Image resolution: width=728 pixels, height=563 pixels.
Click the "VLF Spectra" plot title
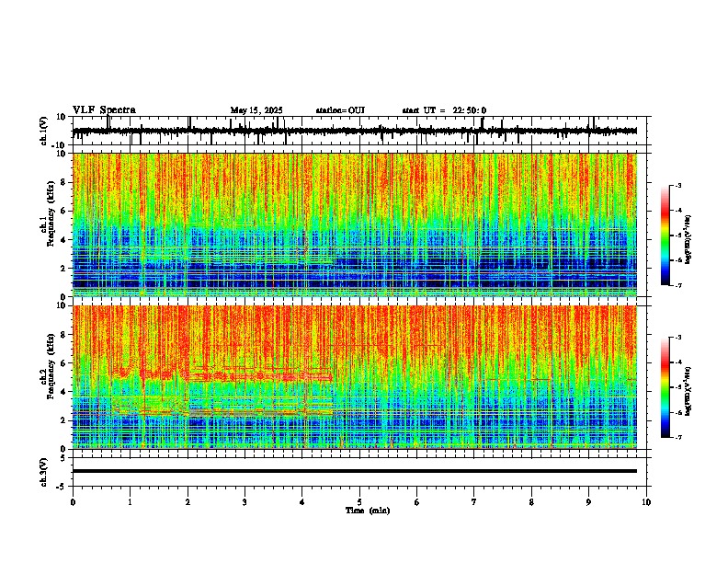104,110
